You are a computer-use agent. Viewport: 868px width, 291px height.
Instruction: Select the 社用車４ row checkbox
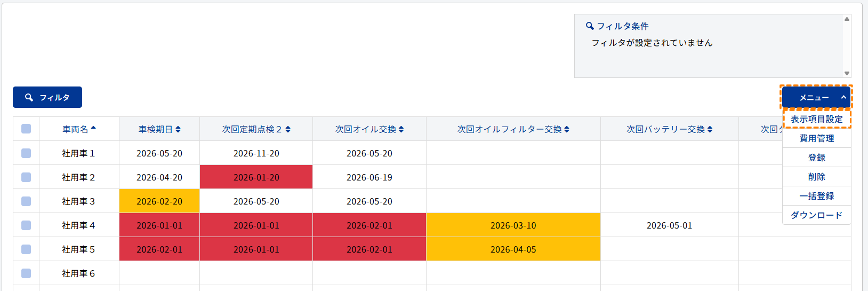click(26, 225)
